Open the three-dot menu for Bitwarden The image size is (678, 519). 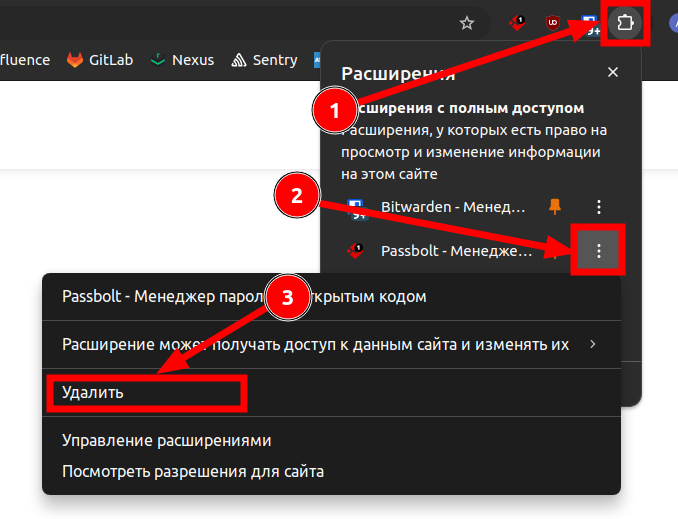(x=598, y=207)
